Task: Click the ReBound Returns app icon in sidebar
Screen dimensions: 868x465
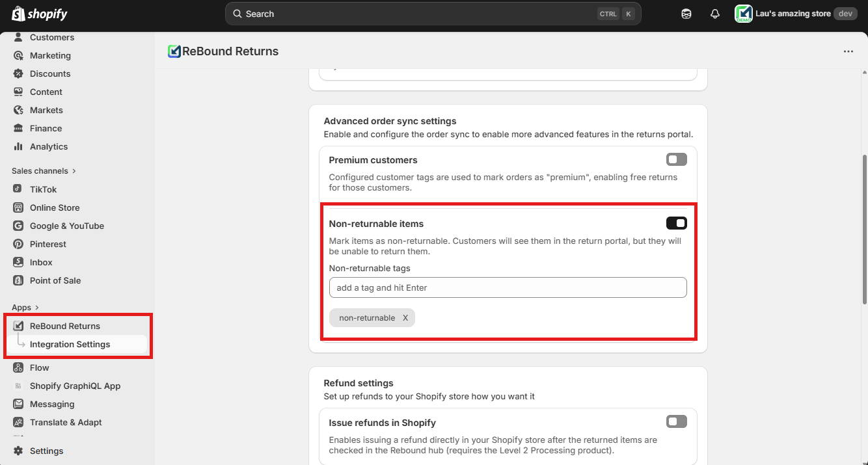Action: point(18,326)
